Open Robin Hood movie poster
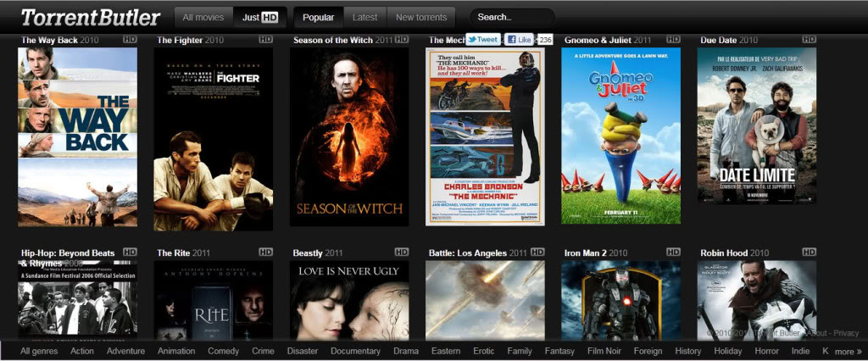Screen dimensions: 868x361 click(x=757, y=300)
